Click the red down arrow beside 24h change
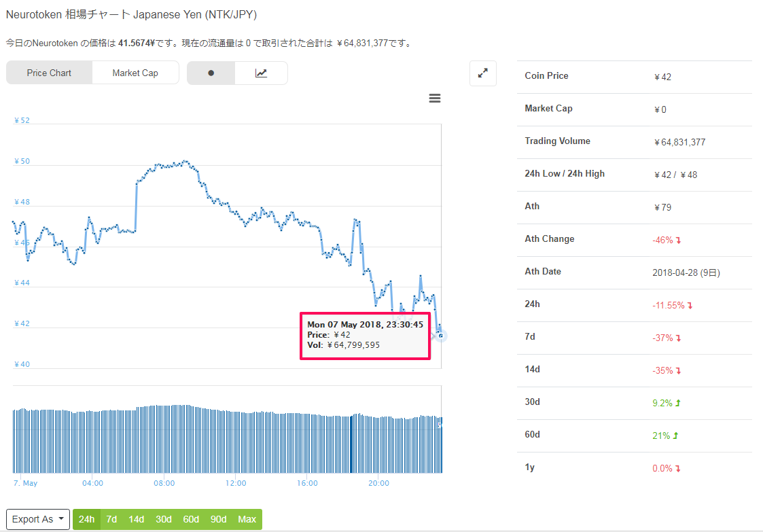The width and height of the screenshot is (763, 532). tap(690, 306)
